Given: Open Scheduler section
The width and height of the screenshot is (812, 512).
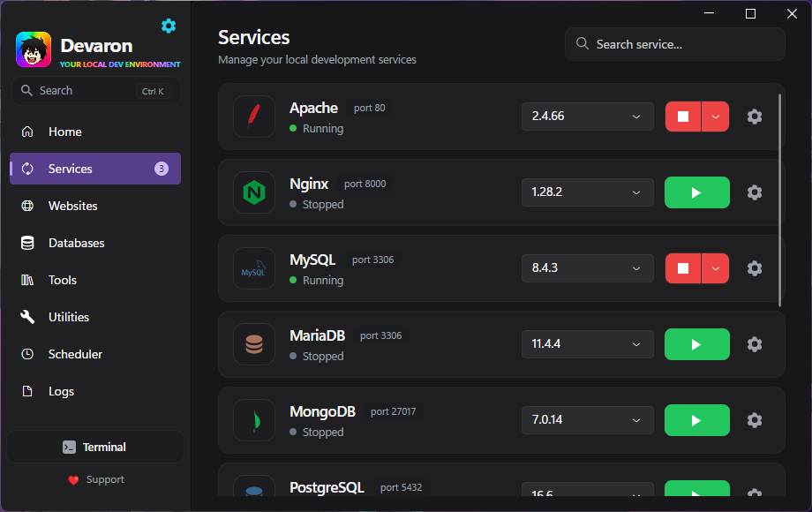Looking at the screenshot, I should (x=95, y=354).
